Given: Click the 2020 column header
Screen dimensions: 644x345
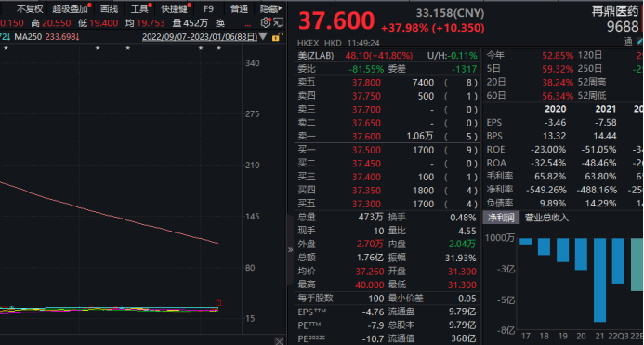Looking at the screenshot, I should point(556,109).
